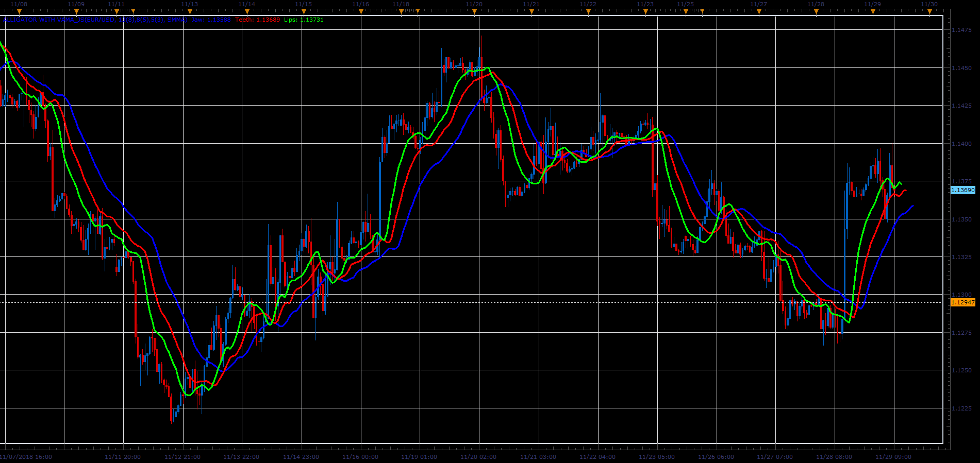Image resolution: width=980 pixels, height=463 pixels.
Task: Select the 11/23 day marker triangle
Action: pyautogui.click(x=645, y=11)
